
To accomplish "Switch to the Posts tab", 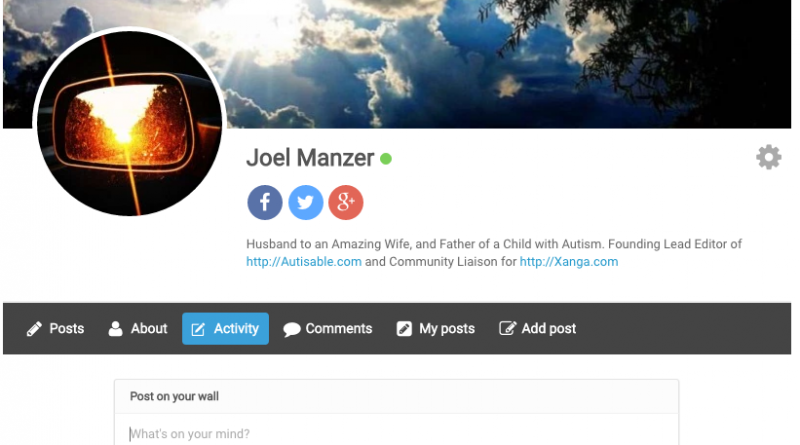I will click(x=55, y=329).
